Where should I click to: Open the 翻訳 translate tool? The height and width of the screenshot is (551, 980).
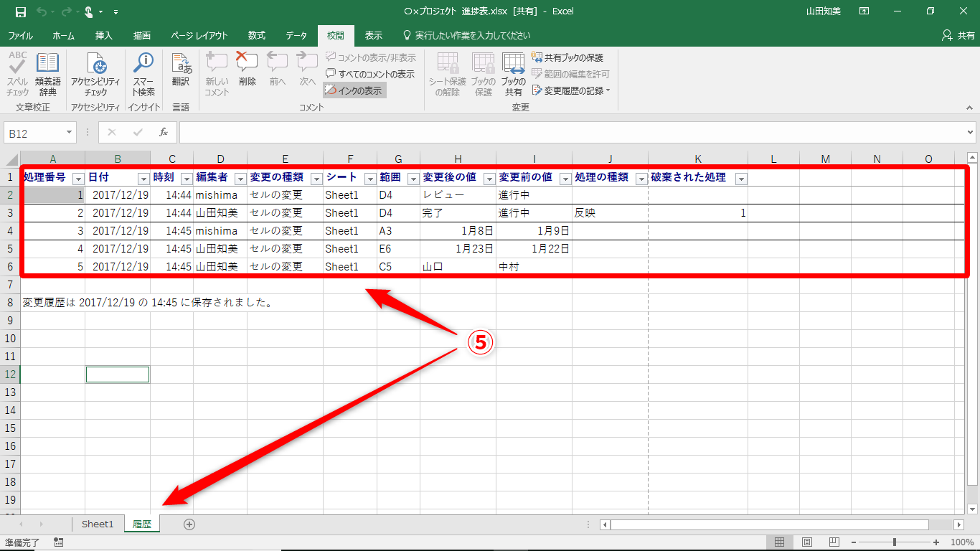[181, 70]
